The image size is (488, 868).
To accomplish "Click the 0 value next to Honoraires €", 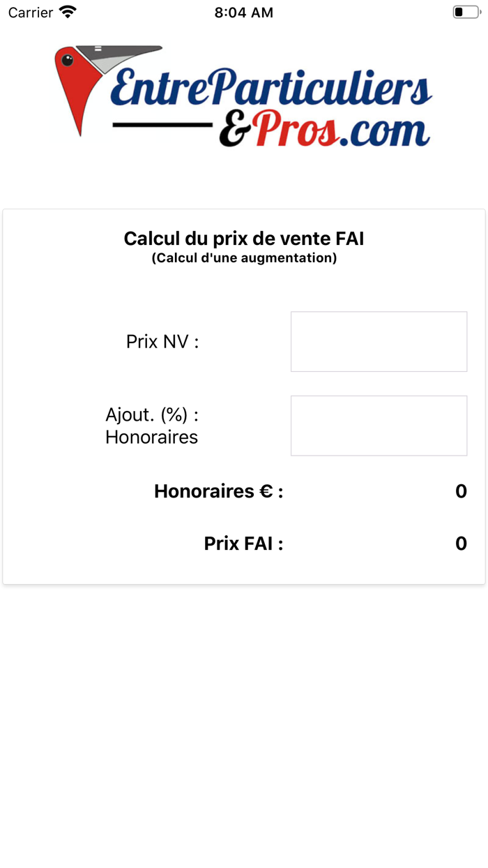I will [461, 491].
